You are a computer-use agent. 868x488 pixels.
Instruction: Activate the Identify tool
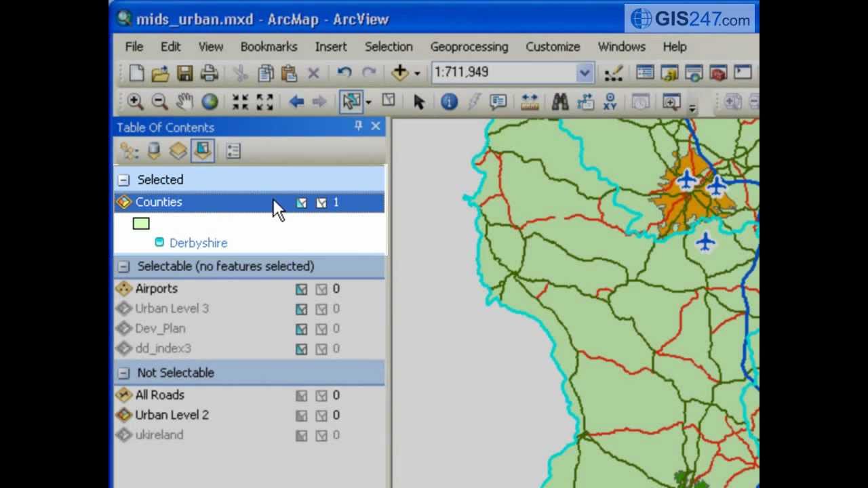click(x=449, y=102)
